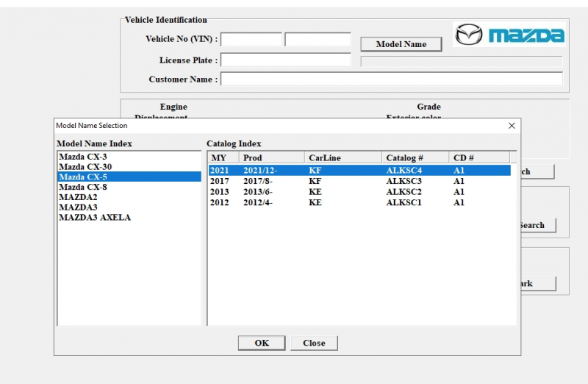The image size is (588, 384).
Task: Focus the first Vehicle No (VIN) field
Action: pyautogui.click(x=251, y=40)
